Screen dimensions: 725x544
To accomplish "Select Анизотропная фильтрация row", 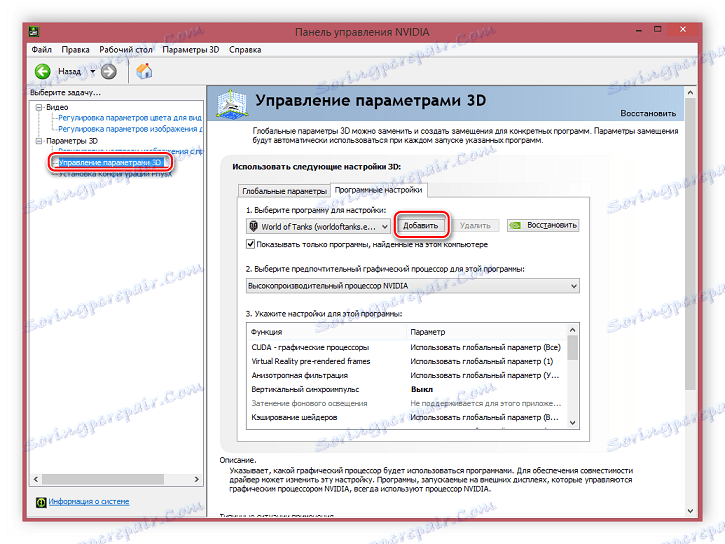I will [406, 375].
